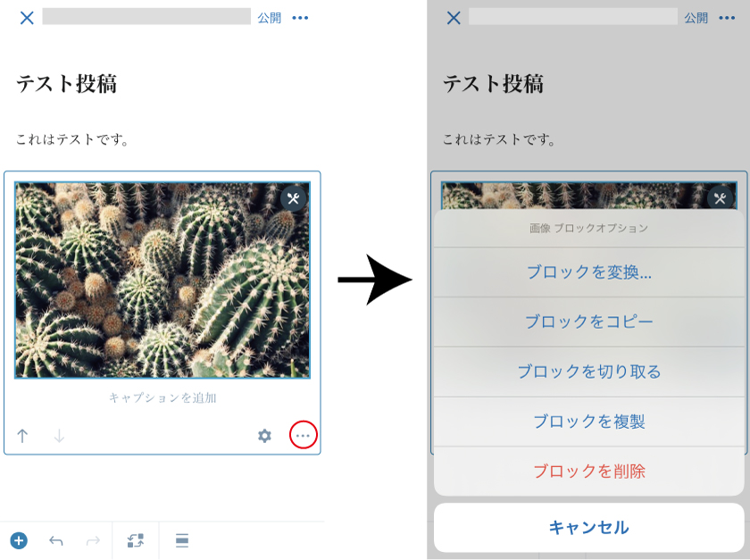Viewport: 750px width, 560px height.
Task: Click the キャプションを追加 caption field
Action: coord(162,397)
